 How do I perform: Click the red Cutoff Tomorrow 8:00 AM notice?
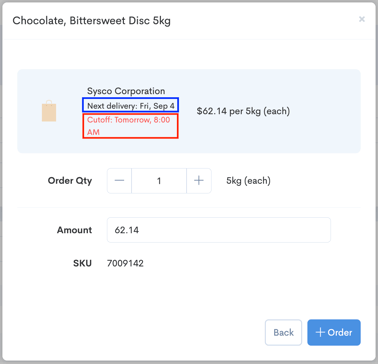tap(131, 126)
